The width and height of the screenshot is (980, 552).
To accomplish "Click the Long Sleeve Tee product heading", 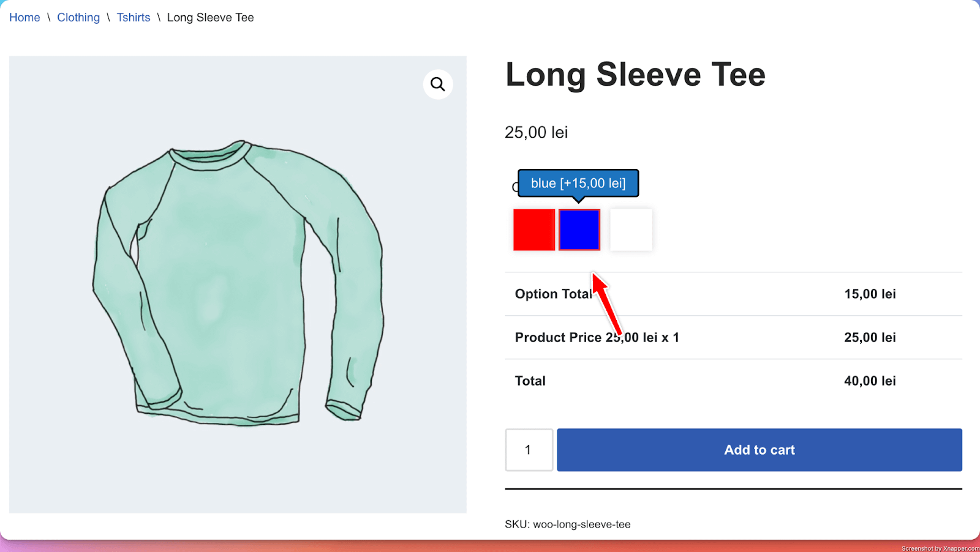I will coord(635,75).
